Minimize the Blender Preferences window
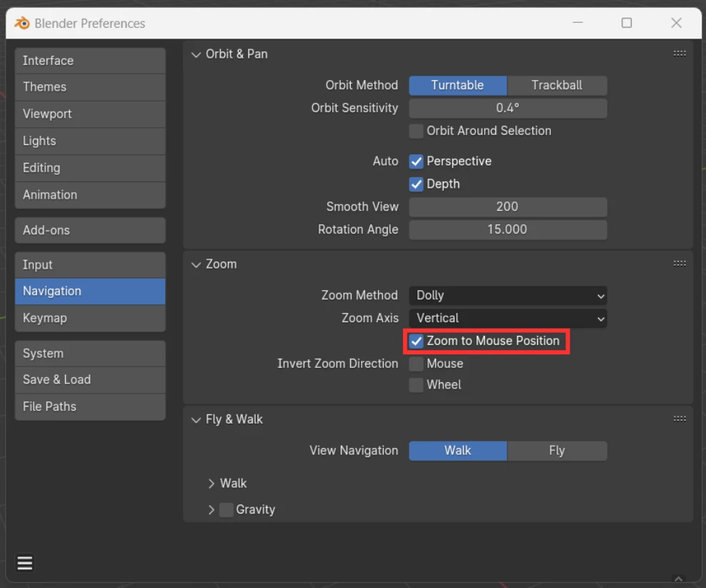Viewport: 706px width, 588px height. [577, 23]
